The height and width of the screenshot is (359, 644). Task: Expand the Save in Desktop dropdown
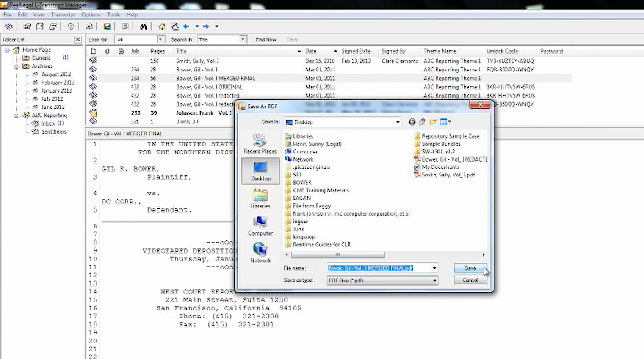pos(397,122)
